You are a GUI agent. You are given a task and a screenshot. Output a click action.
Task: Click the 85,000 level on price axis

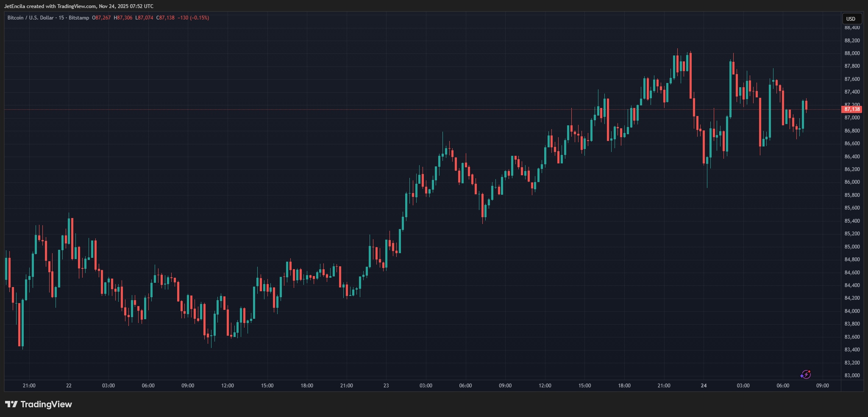tap(852, 247)
